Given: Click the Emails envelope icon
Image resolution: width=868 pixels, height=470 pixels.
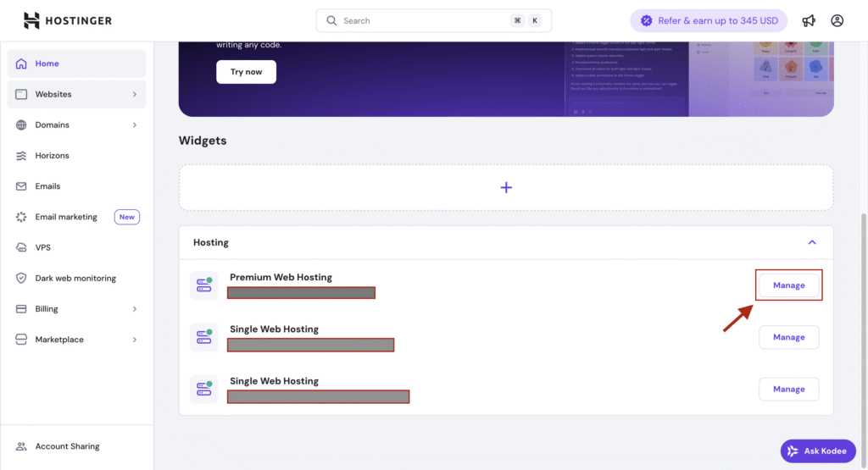Looking at the screenshot, I should [x=21, y=186].
